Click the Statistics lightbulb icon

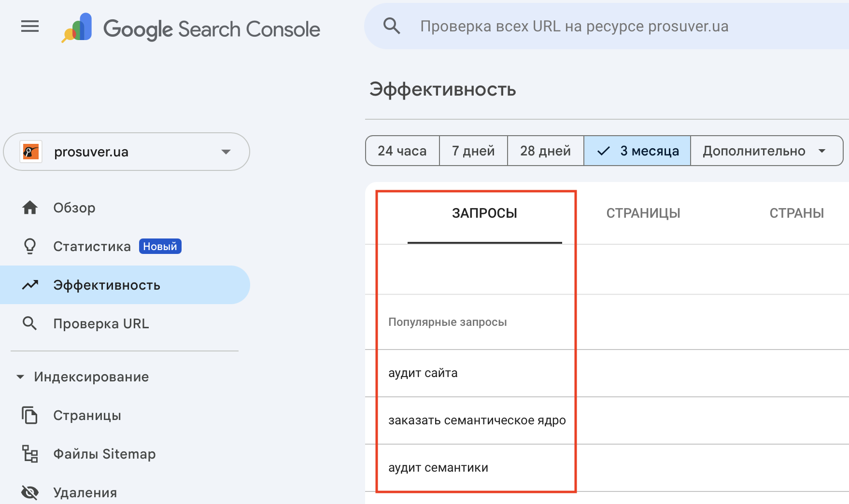coord(30,246)
